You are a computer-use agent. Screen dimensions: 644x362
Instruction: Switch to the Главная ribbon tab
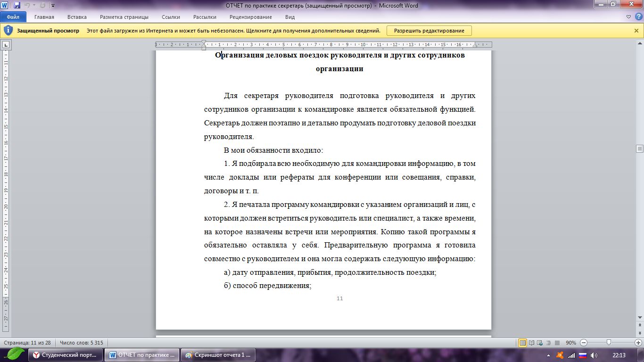[x=44, y=17]
